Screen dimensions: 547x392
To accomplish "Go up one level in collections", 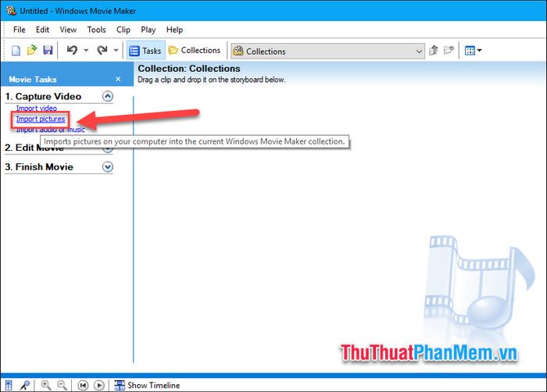I will click(434, 51).
